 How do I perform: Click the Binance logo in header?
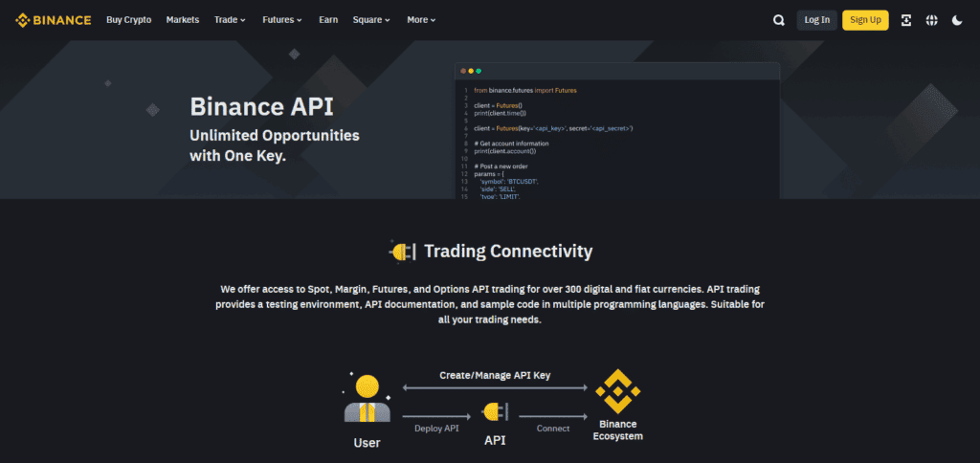click(x=54, y=20)
